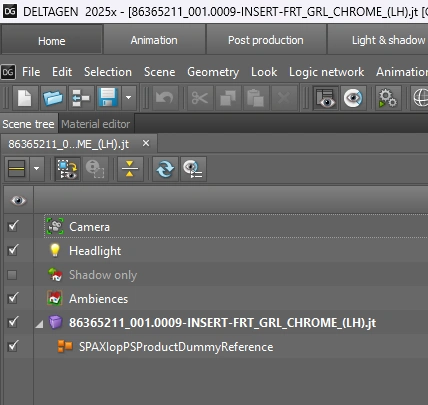428x405 pixels.
Task: Open file with the folder icon
Action: click(53, 98)
